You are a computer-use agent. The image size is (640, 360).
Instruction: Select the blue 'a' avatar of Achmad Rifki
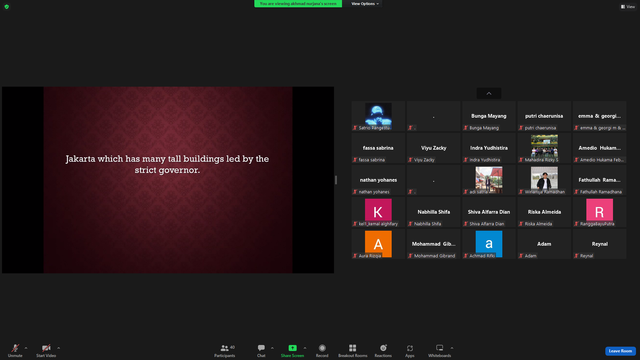click(489, 244)
